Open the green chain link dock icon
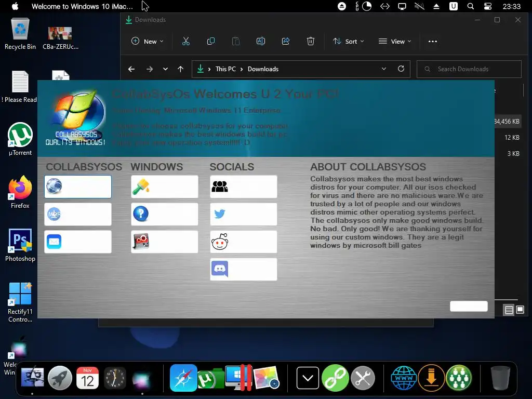 (x=335, y=378)
